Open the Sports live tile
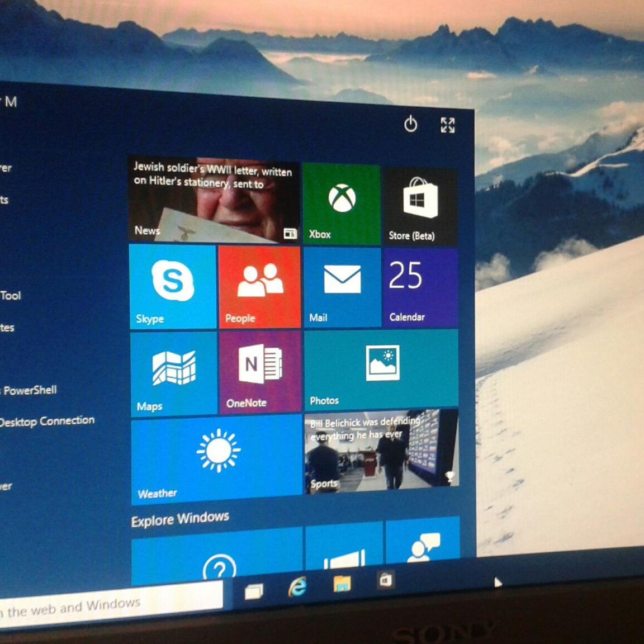This screenshot has height=644, width=644. [x=382, y=451]
